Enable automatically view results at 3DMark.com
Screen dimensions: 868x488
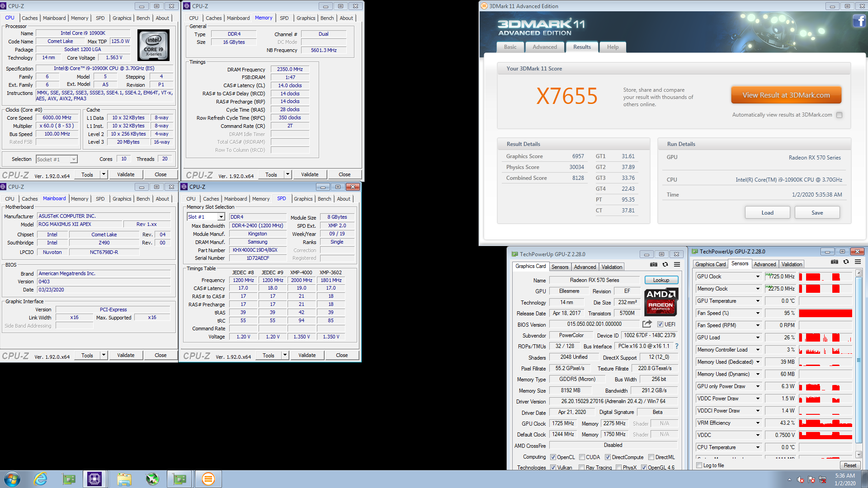(840, 115)
